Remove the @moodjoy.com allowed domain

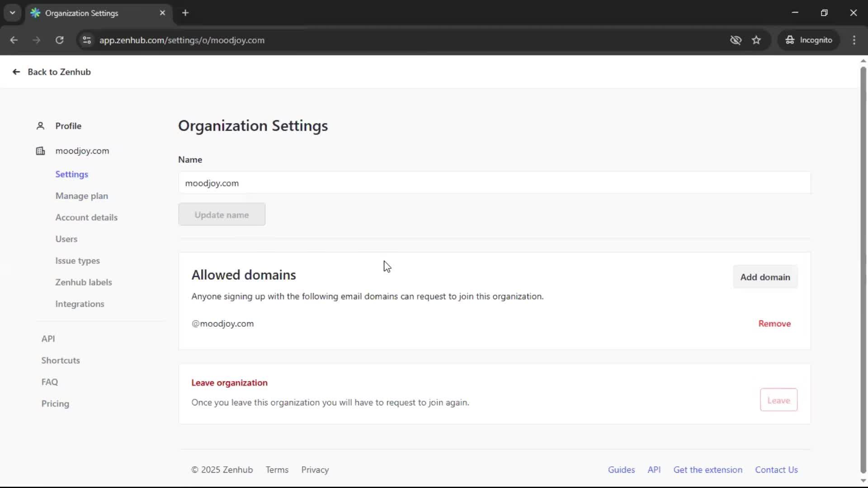pos(774,324)
